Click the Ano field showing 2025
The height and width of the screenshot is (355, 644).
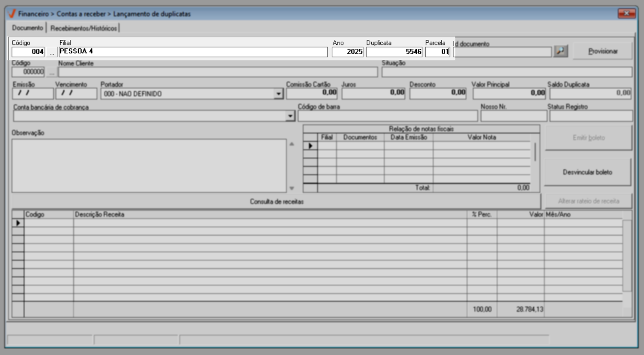coord(348,52)
